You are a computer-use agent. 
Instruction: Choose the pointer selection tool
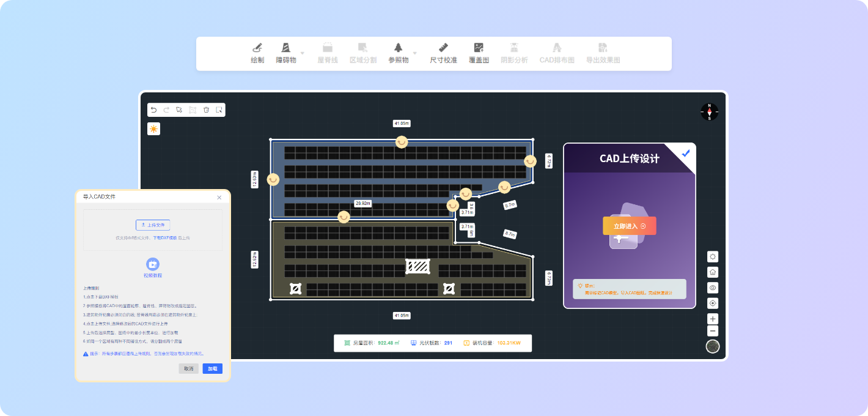click(x=179, y=110)
